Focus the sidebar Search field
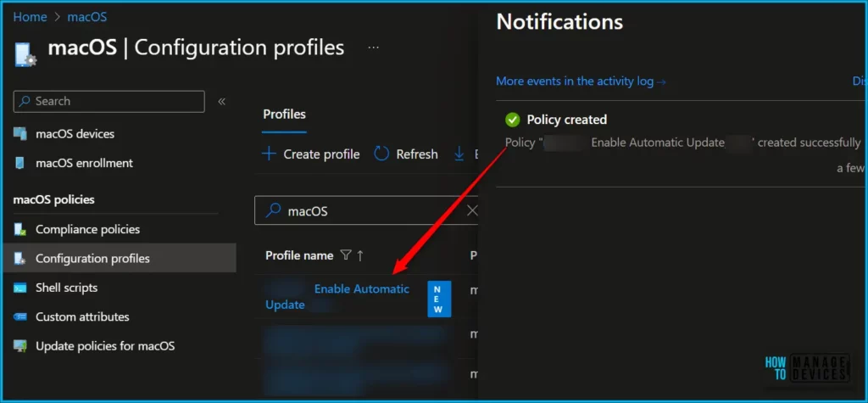 coord(109,102)
